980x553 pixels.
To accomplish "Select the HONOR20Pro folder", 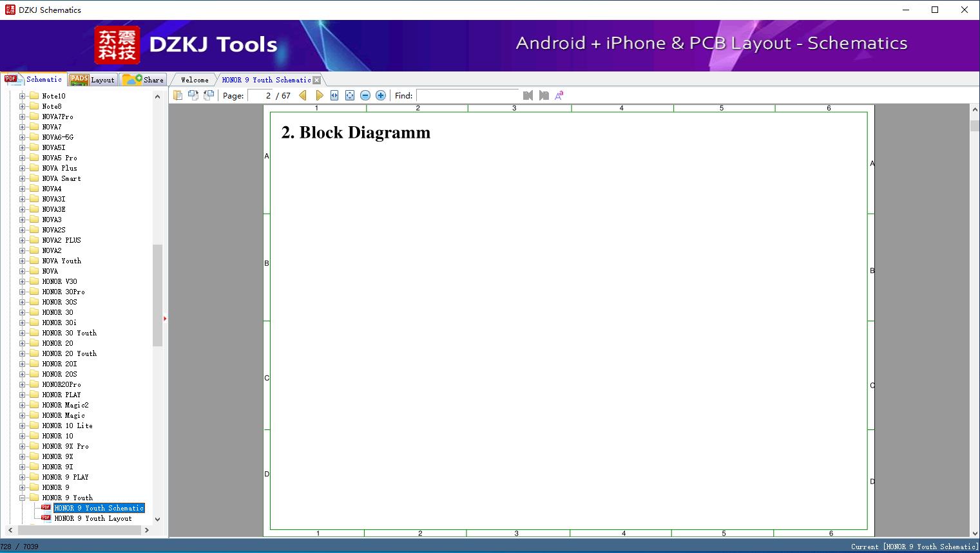I will click(x=61, y=384).
